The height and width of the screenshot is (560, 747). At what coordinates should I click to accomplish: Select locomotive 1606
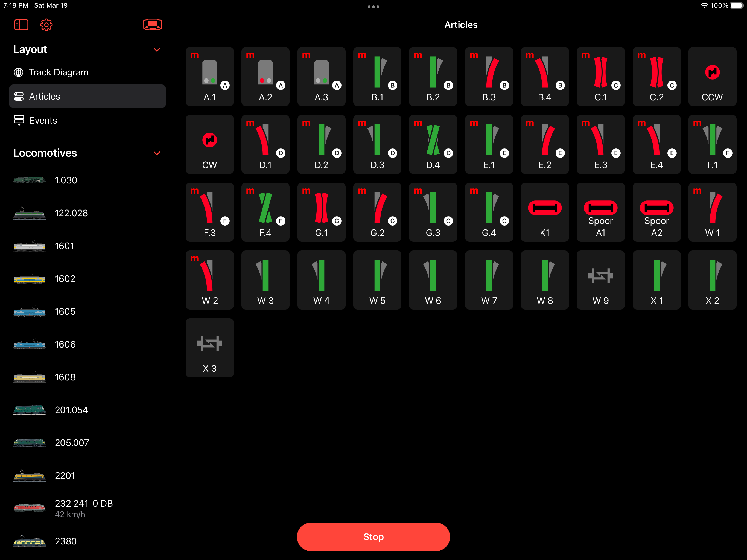pos(87,344)
